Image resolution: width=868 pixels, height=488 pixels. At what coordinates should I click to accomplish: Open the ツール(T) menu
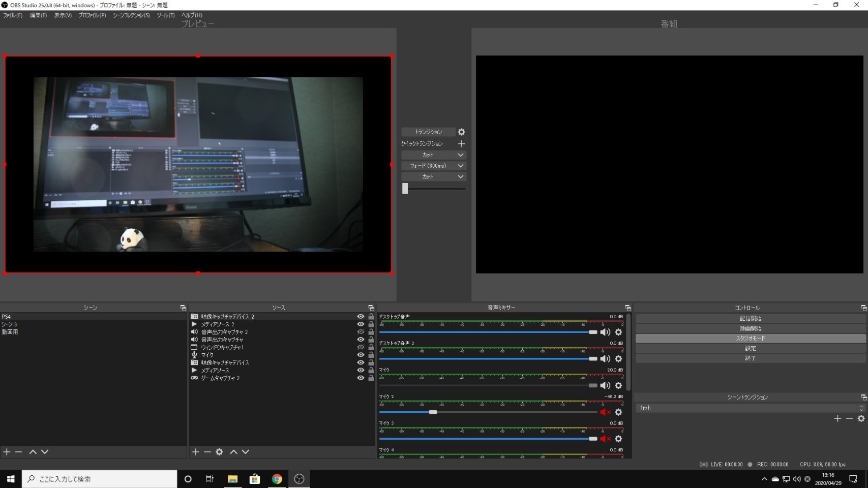pyautogui.click(x=165, y=15)
